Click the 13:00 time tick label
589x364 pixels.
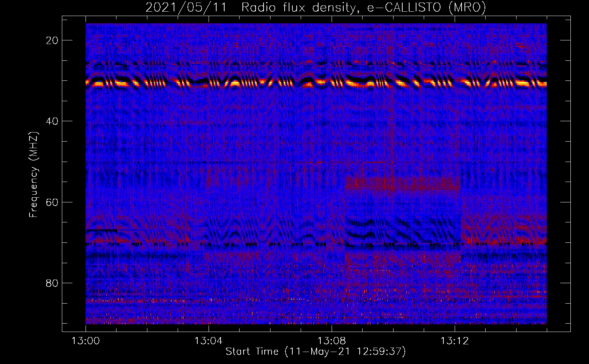pyautogui.click(x=86, y=341)
